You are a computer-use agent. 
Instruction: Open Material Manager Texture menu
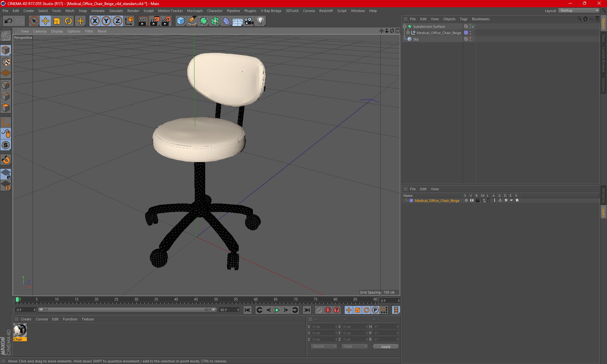click(x=88, y=319)
